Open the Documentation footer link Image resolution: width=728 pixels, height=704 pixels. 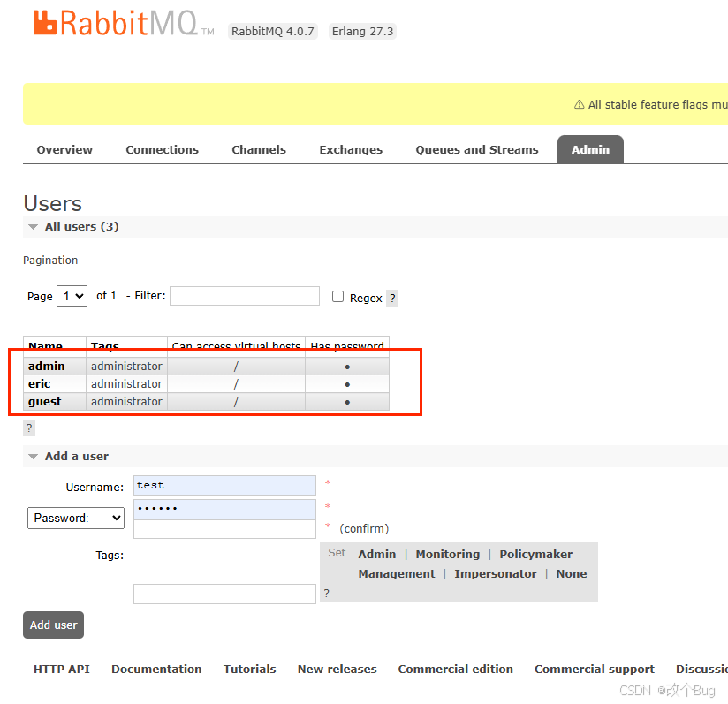point(156,669)
